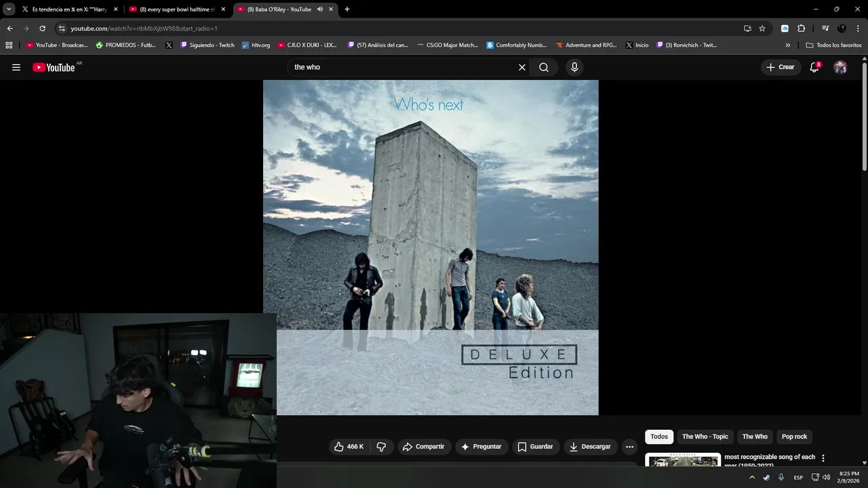Open the apps grid in bookmarks bar
The width and height of the screenshot is (868, 488).
pos(9,45)
